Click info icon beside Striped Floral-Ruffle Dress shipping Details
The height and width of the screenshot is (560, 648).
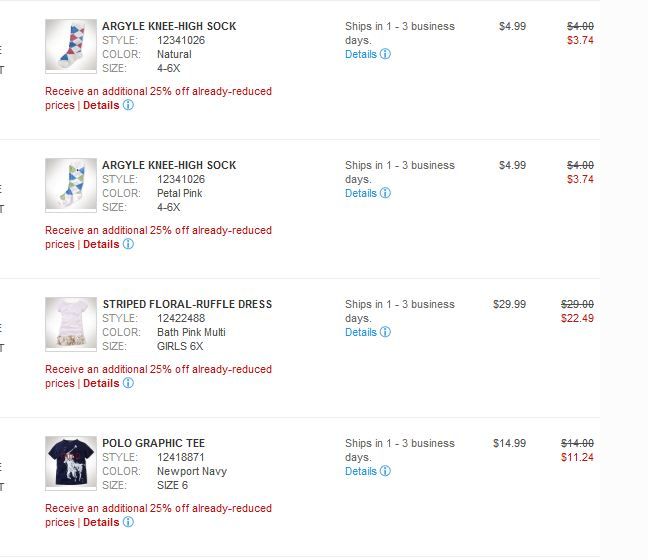click(x=386, y=332)
